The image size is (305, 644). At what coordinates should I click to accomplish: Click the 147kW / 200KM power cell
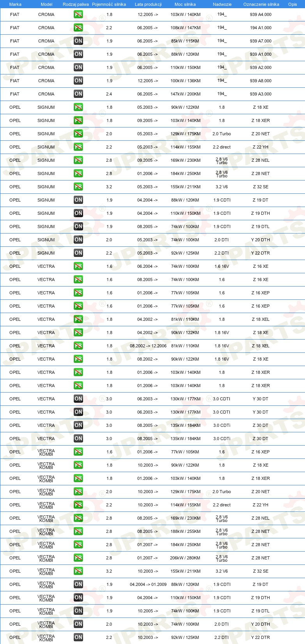186,94
